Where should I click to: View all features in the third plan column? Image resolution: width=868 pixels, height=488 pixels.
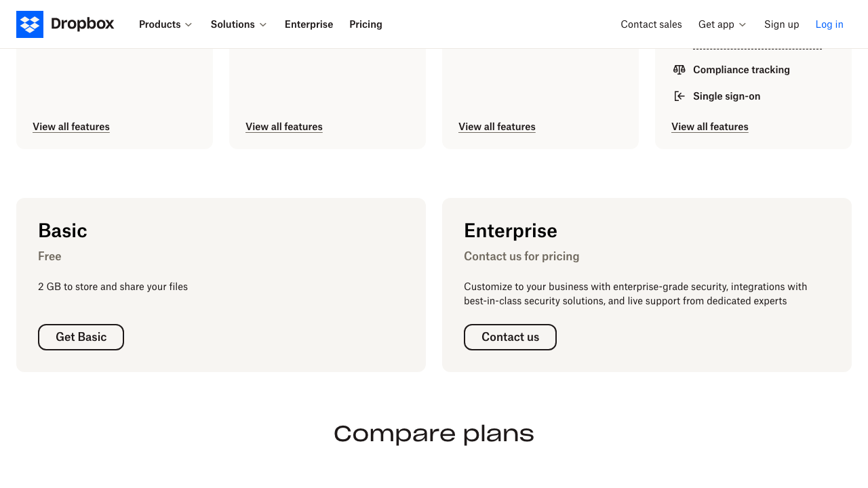coord(496,127)
